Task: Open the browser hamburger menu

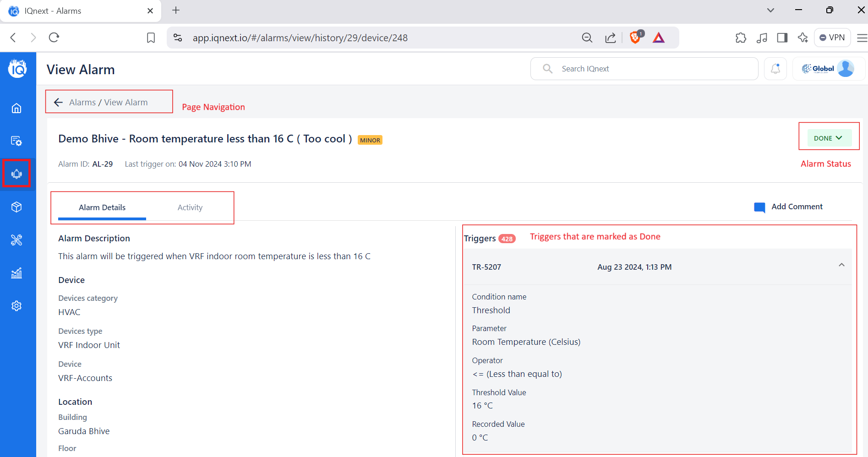Action: tap(862, 38)
